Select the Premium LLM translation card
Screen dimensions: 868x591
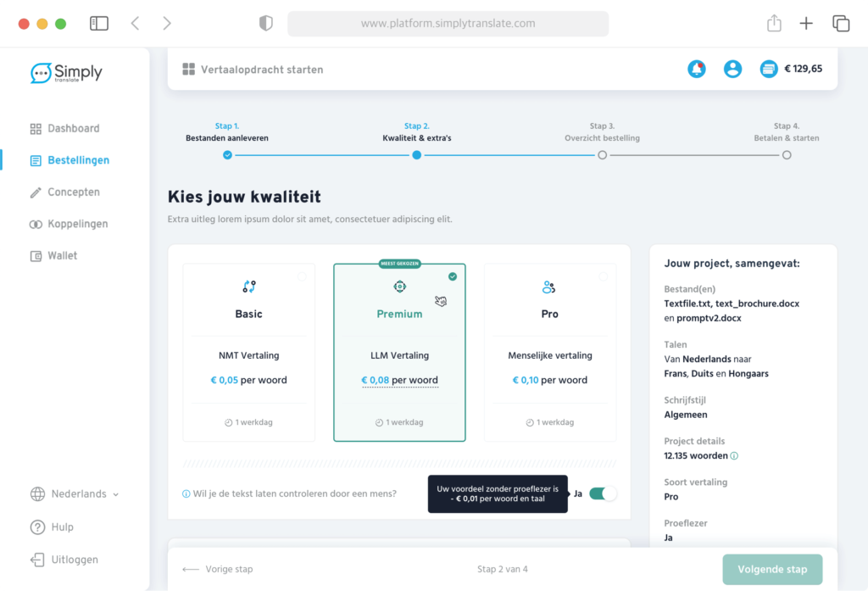pos(399,352)
